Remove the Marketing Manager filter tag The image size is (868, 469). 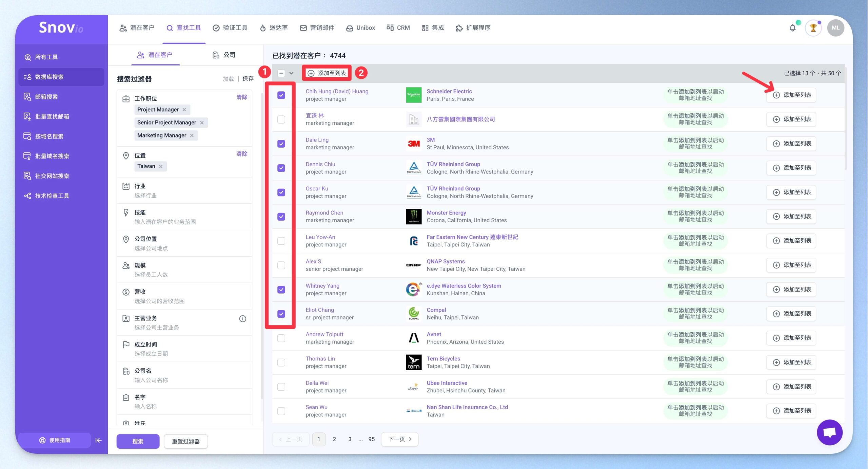192,135
